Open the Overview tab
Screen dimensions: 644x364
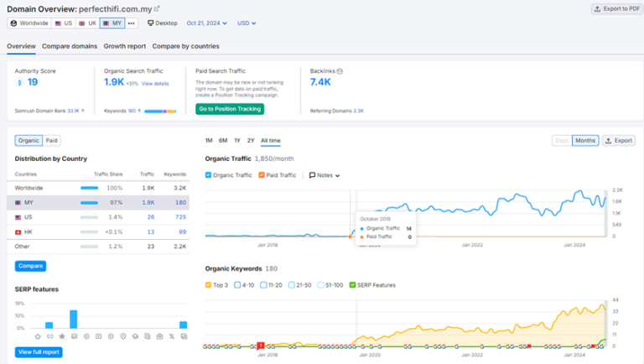tap(21, 46)
